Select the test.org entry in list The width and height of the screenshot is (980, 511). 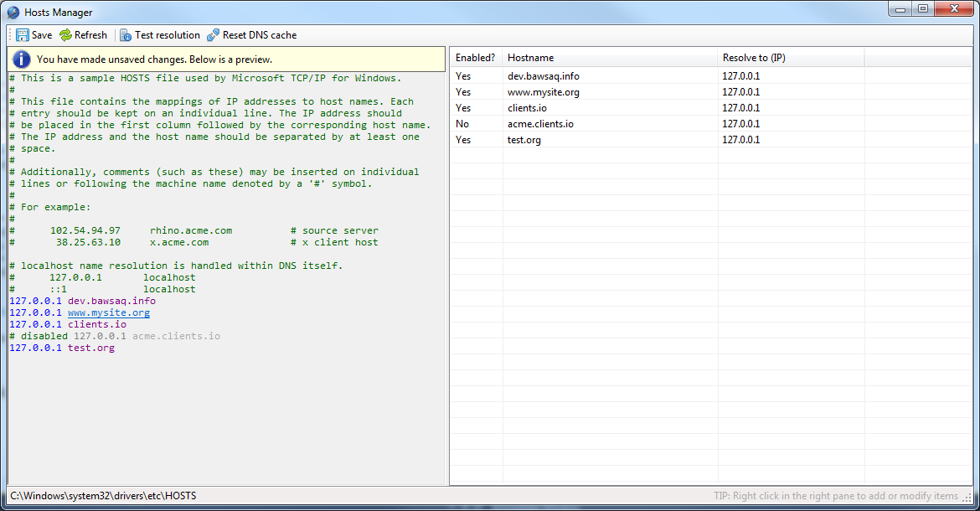pyautogui.click(x=710, y=140)
